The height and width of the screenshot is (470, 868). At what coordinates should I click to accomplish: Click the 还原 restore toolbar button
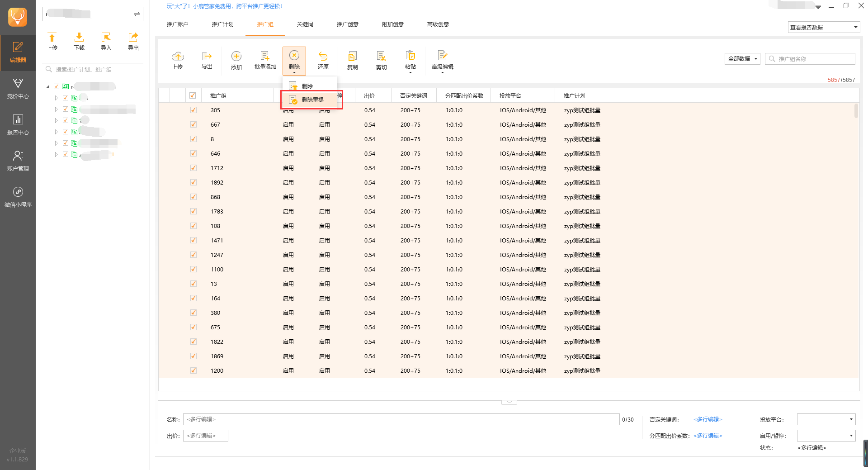click(x=323, y=61)
